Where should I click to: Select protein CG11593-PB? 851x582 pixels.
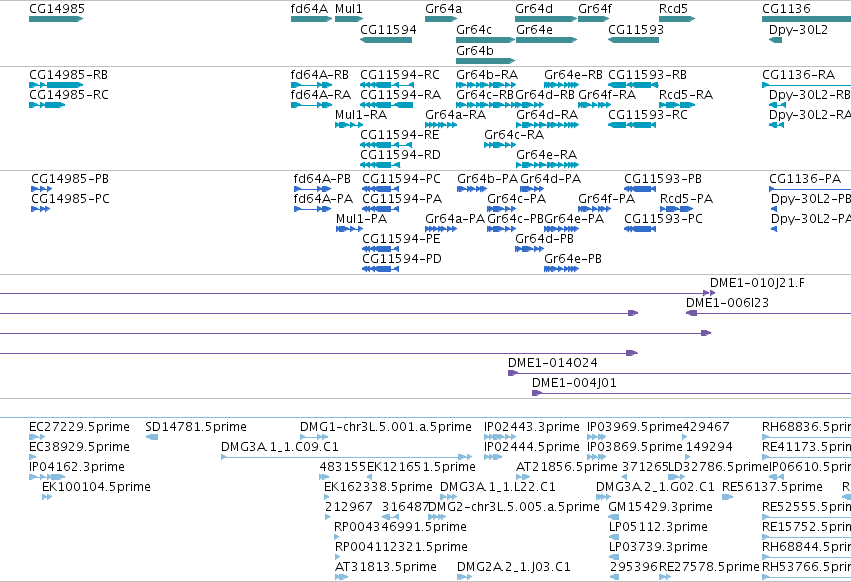(x=640, y=189)
